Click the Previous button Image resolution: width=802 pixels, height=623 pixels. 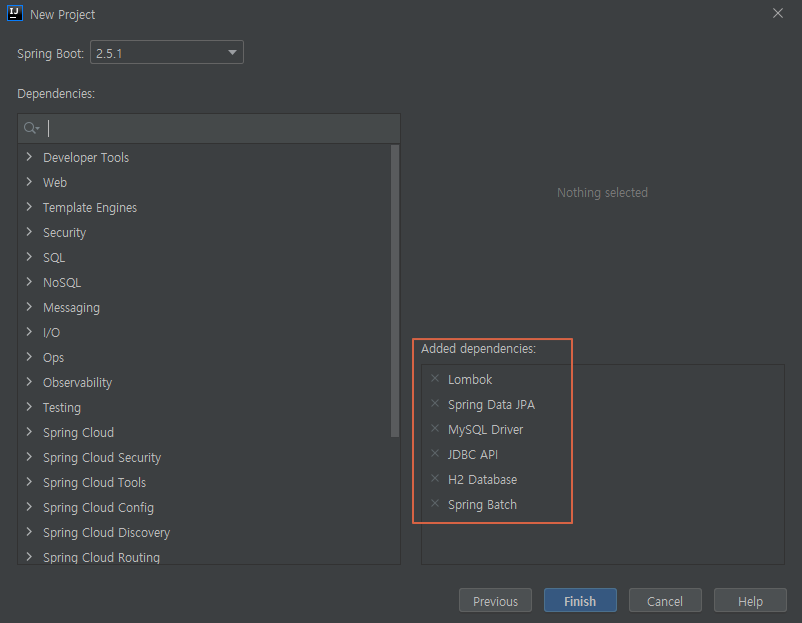(x=495, y=600)
